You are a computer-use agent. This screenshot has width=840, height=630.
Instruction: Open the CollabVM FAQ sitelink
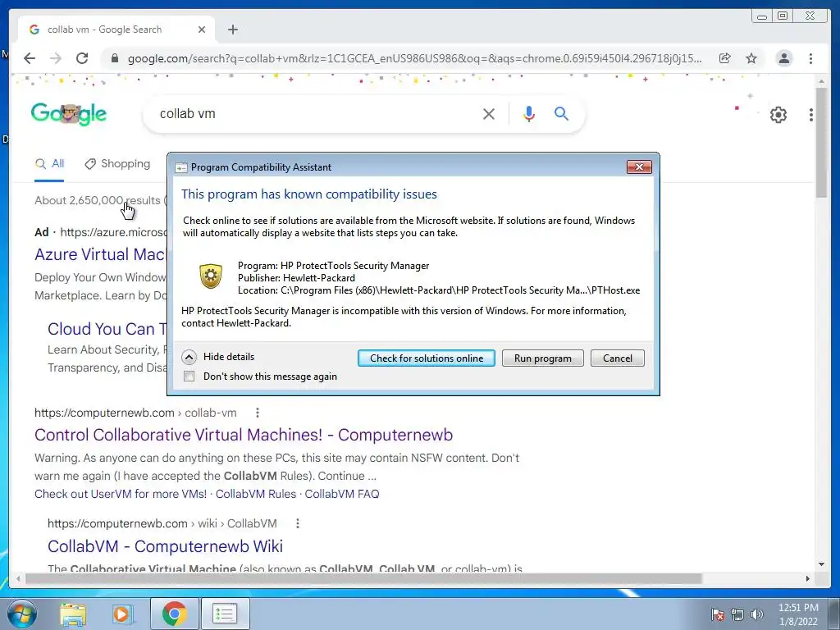342,494
